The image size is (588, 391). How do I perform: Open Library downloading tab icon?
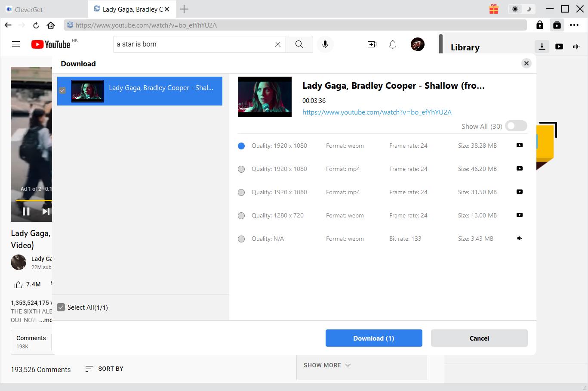tap(542, 47)
